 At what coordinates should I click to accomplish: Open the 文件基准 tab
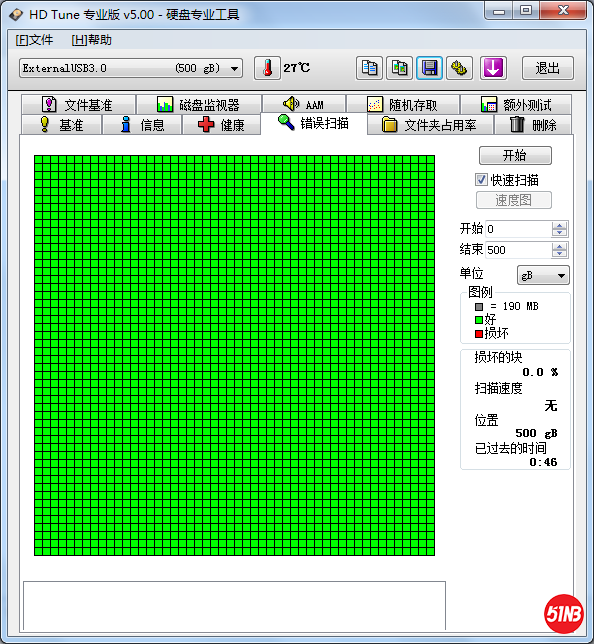point(78,105)
